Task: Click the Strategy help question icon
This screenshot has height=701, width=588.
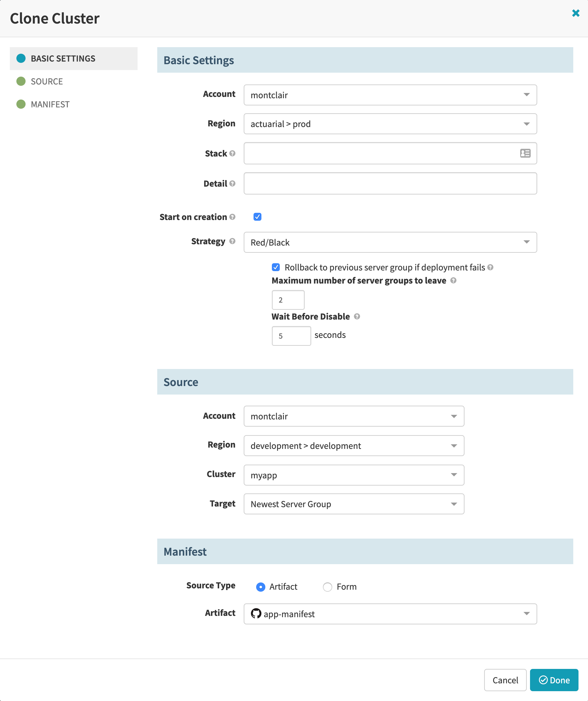Action: coord(232,241)
